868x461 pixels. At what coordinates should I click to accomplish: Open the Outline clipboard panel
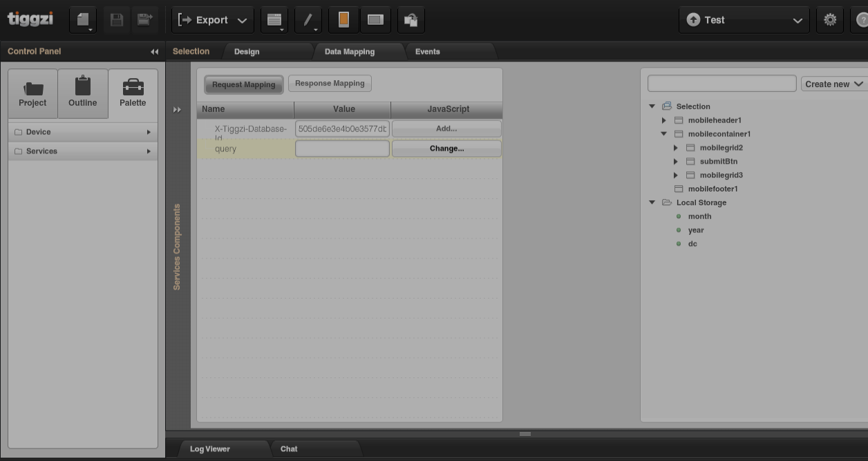[82, 93]
